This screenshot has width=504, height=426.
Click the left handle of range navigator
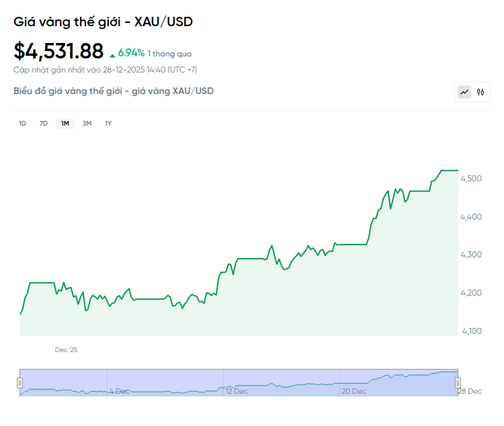tap(19, 382)
